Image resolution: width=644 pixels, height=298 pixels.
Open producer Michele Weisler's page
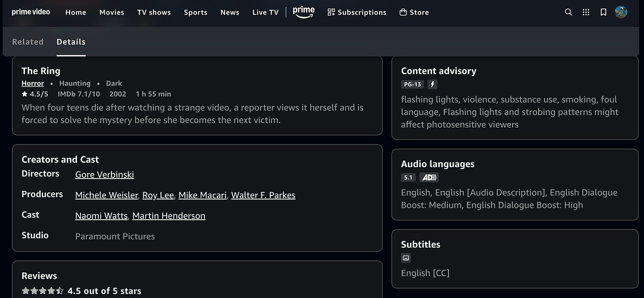[x=107, y=195]
